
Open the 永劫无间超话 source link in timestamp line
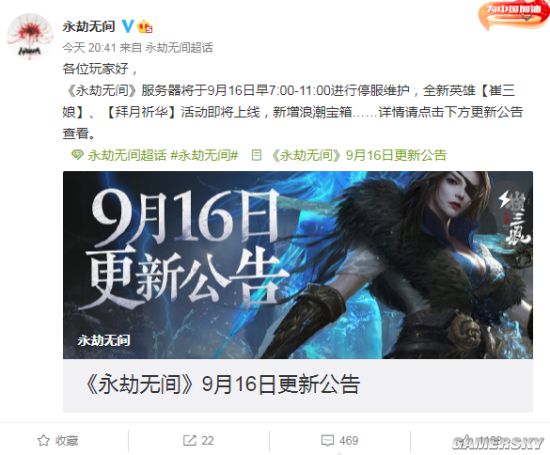click(179, 48)
